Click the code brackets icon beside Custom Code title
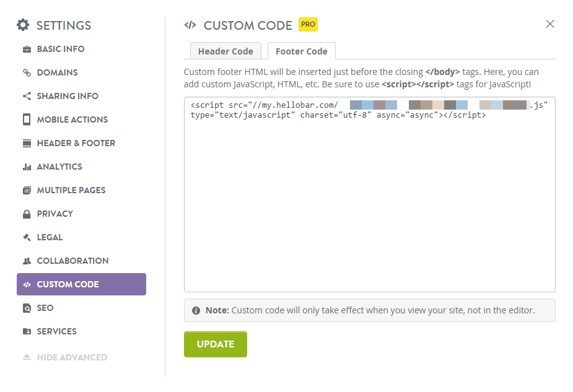 click(x=190, y=25)
